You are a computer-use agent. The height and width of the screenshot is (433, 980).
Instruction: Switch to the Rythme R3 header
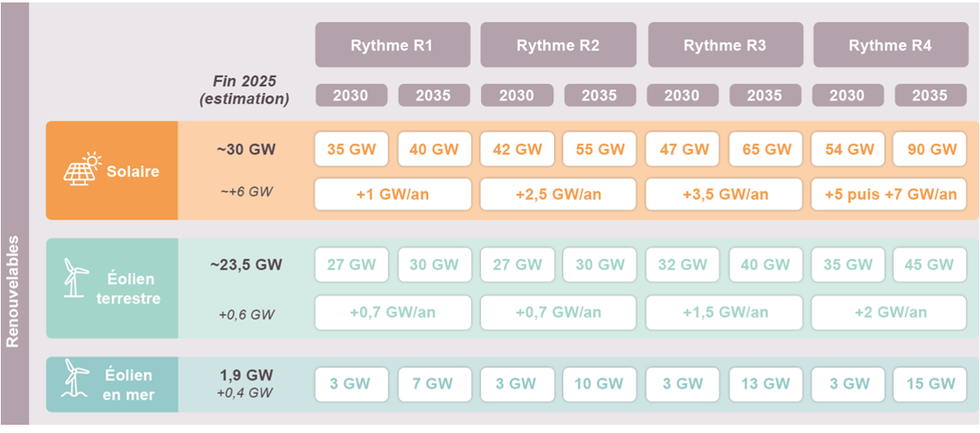pyautogui.click(x=724, y=45)
